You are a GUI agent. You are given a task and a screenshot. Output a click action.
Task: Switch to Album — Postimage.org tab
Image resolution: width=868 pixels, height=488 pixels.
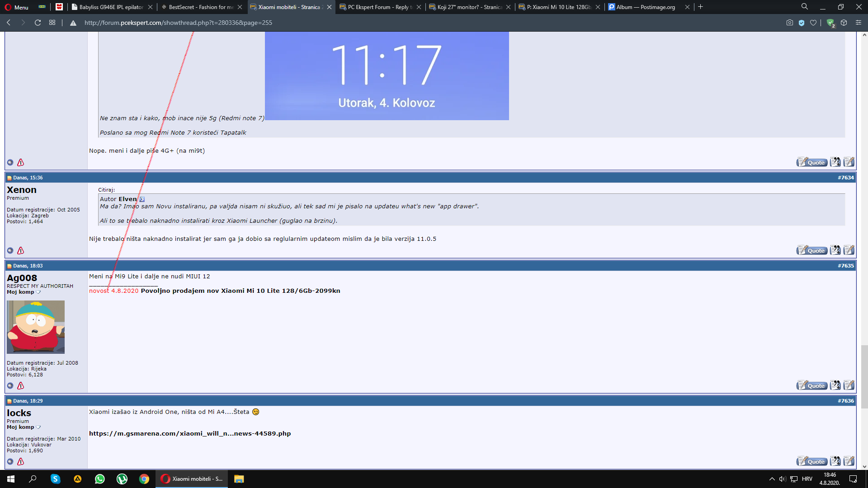(648, 7)
